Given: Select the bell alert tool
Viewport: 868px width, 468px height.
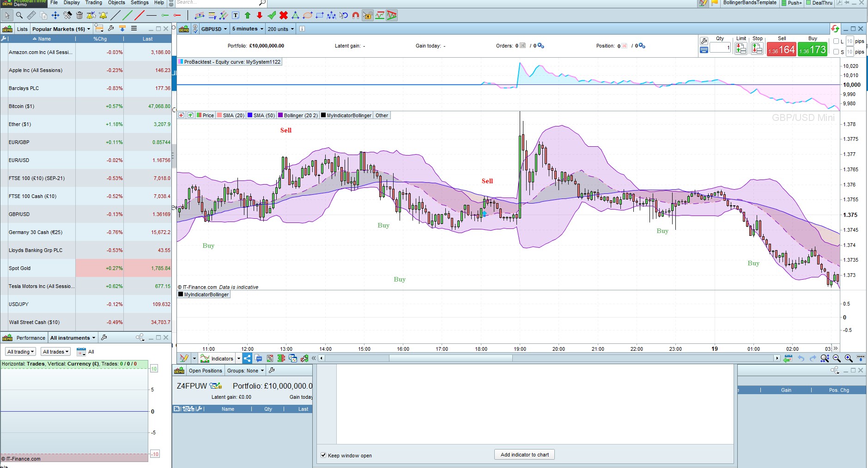Looking at the screenshot, I should pyautogui.click(x=103, y=15).
